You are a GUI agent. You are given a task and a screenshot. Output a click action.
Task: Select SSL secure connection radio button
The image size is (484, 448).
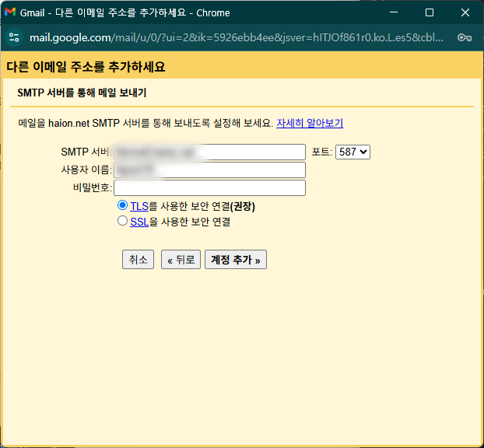(122, 221)
